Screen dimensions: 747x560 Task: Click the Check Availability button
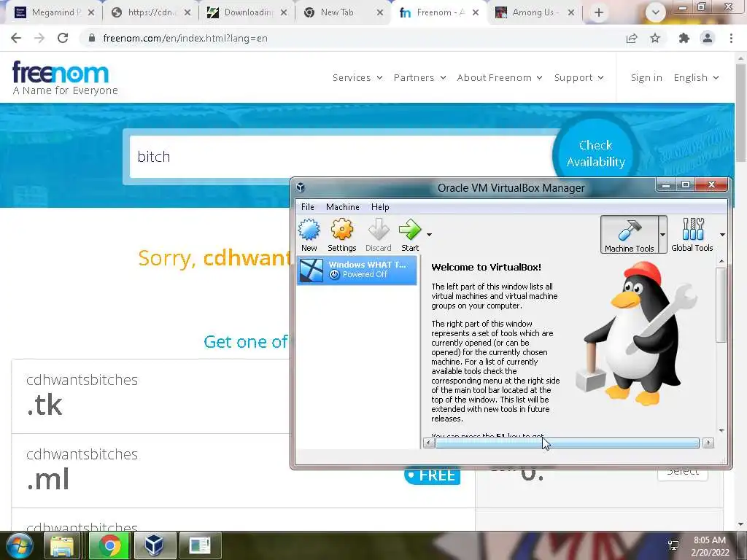(595, 153)
